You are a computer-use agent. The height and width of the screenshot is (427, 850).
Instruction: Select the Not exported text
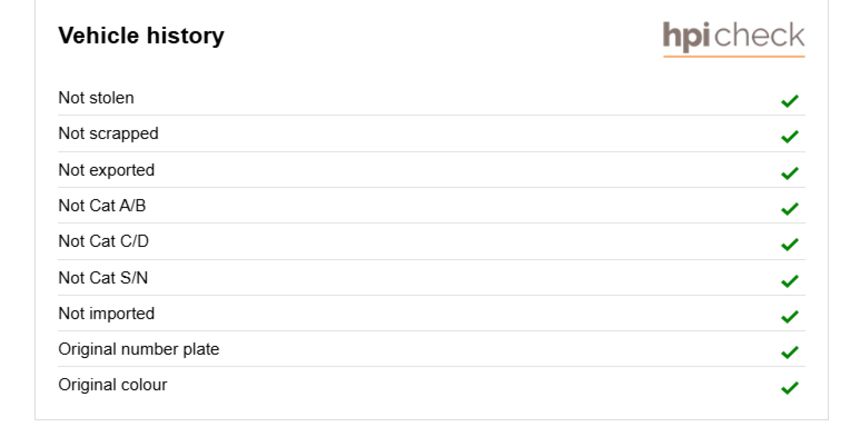tap(106, 170)
